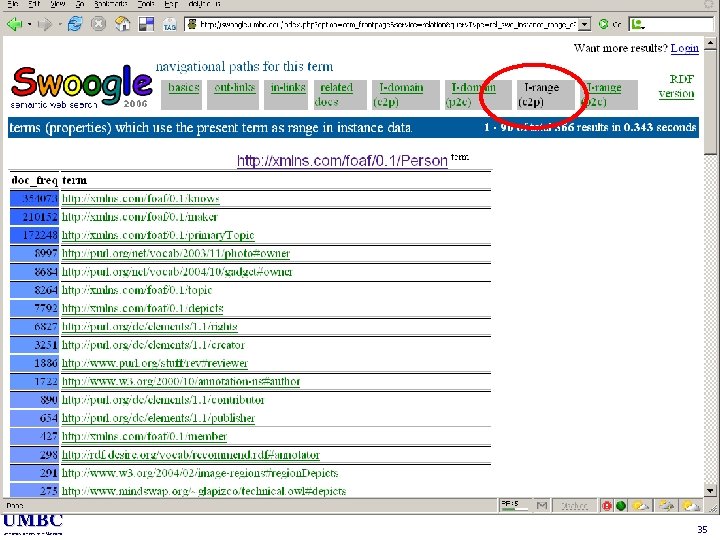Open the technical.owl#depicts link
Screen dimensions: 720x540
204,491
